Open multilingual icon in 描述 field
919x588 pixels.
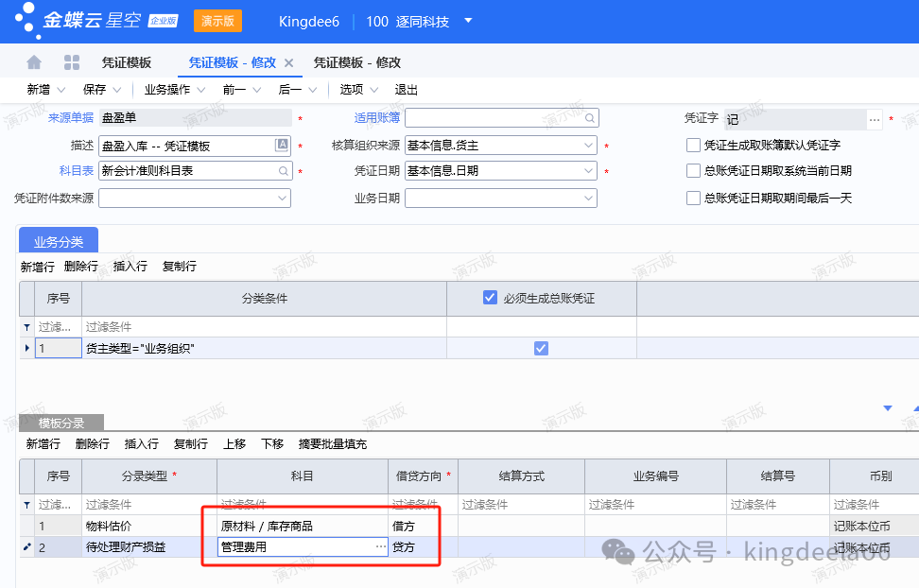282,146
